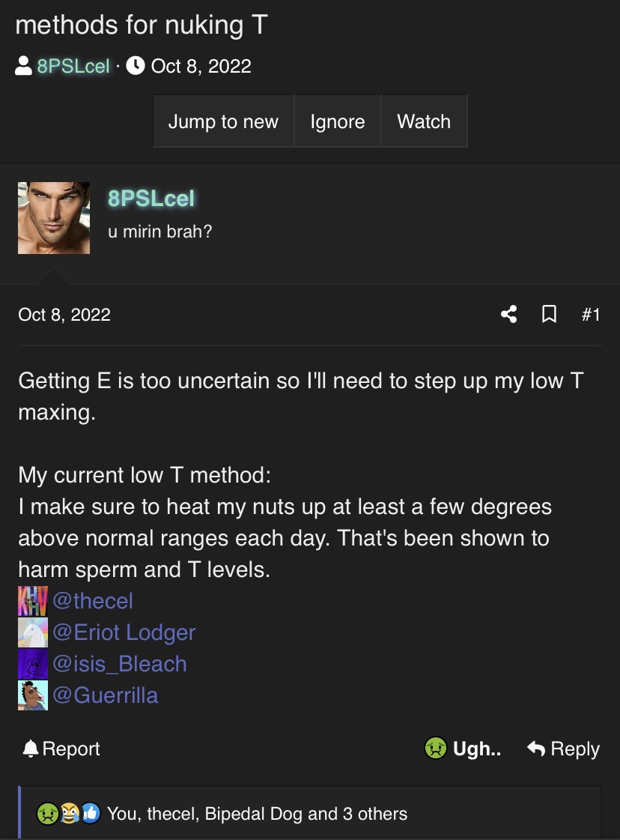620x840 pixels.
Task: Open the poster's profile picture
Action: coord(54,218)
